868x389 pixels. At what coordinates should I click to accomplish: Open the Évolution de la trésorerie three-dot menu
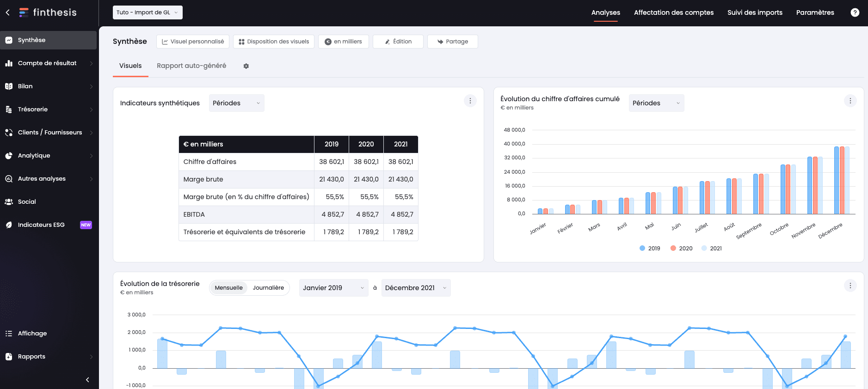[850, 286]
